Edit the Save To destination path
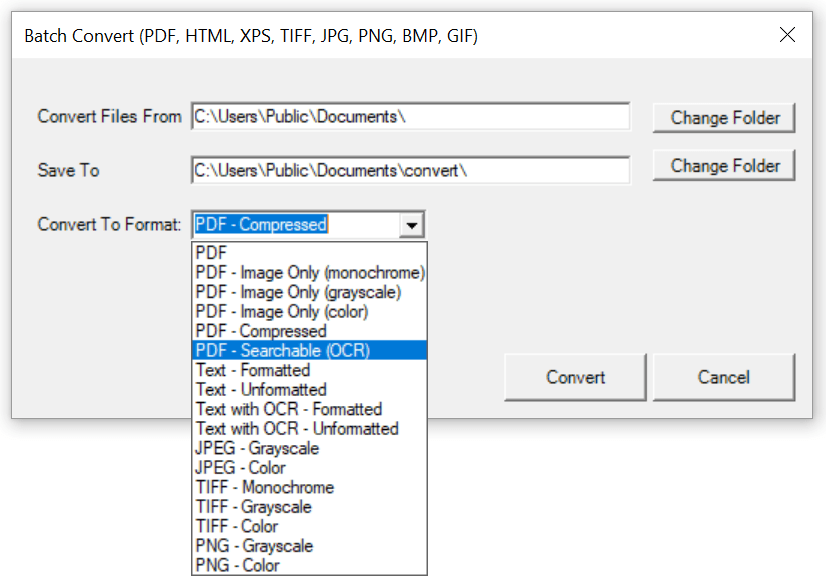826x583 pixels. pos(412,170)
